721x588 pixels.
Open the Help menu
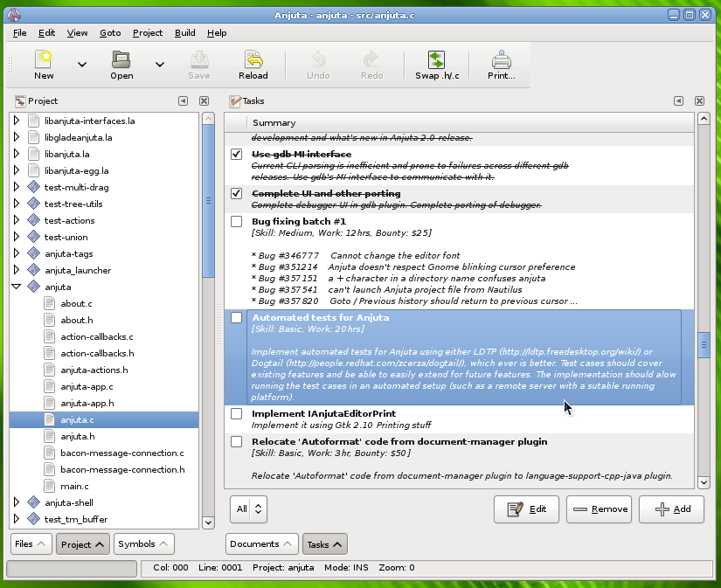[217, 33]
